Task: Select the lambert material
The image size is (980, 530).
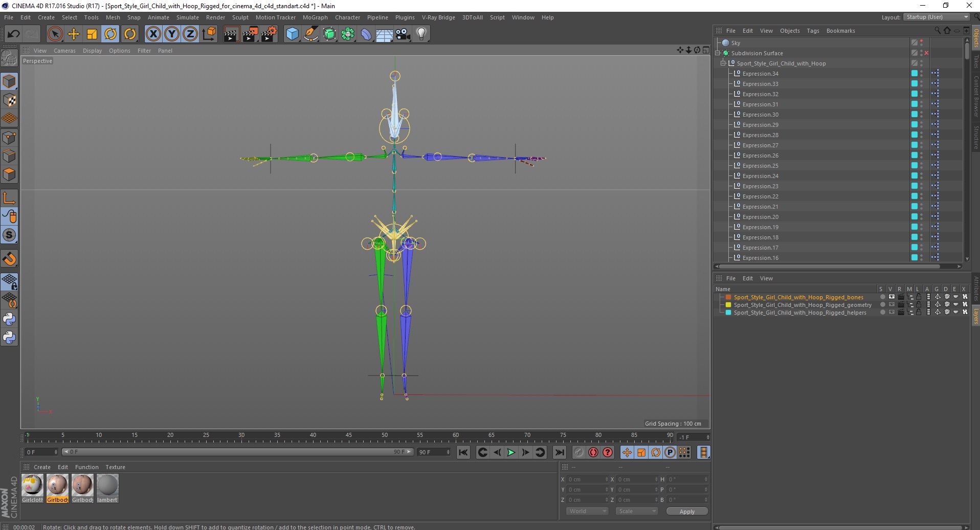Action: (107, 488)
